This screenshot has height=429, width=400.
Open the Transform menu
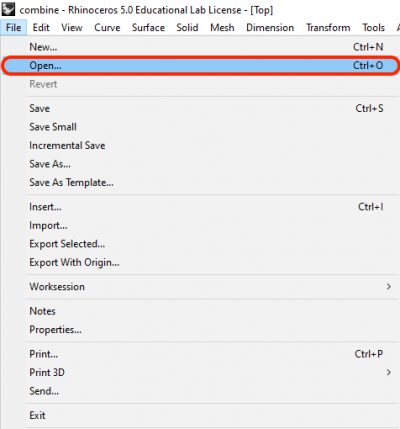(328, 27)
